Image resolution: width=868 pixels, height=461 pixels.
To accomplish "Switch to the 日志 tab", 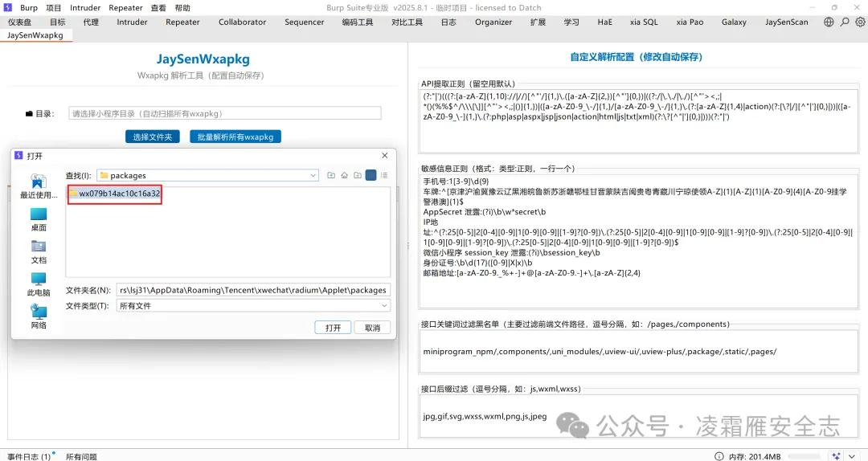I will click(x=449, y=22).
